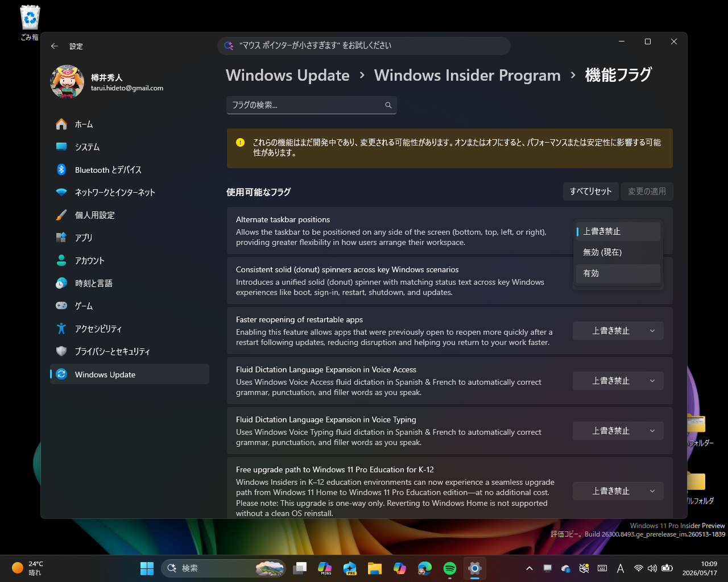Open dropdown for Fluid Dictation in Voice Access

point(618,381)
